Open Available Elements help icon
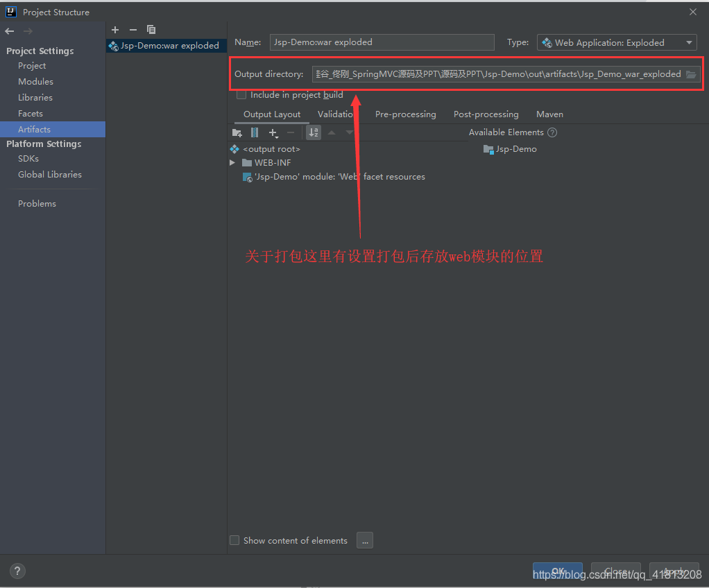 click(552, 132)
